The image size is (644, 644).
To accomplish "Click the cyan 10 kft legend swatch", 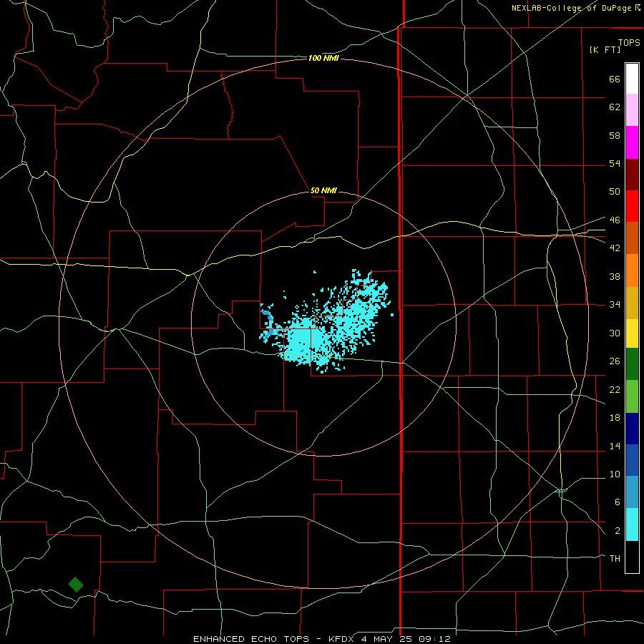I will (x=632, y=525).
